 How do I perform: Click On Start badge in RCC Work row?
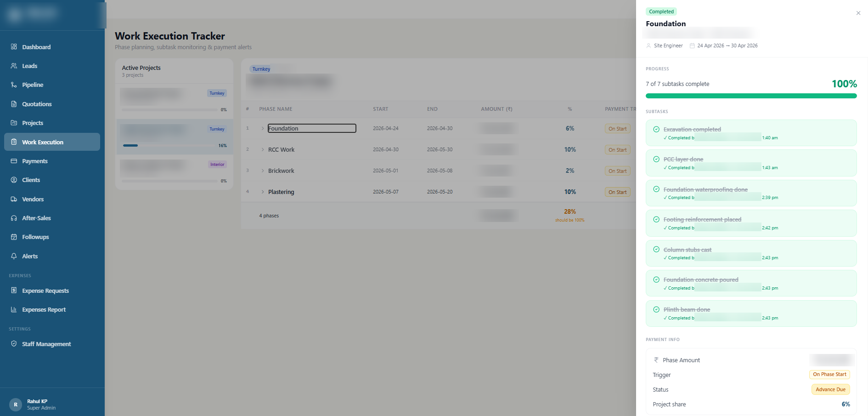[617, 150]
